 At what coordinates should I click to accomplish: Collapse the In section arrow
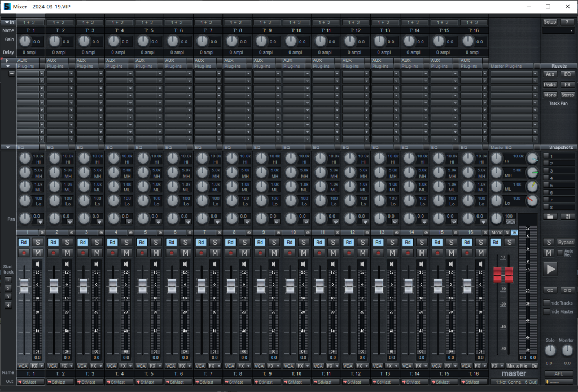pos(7,23)
